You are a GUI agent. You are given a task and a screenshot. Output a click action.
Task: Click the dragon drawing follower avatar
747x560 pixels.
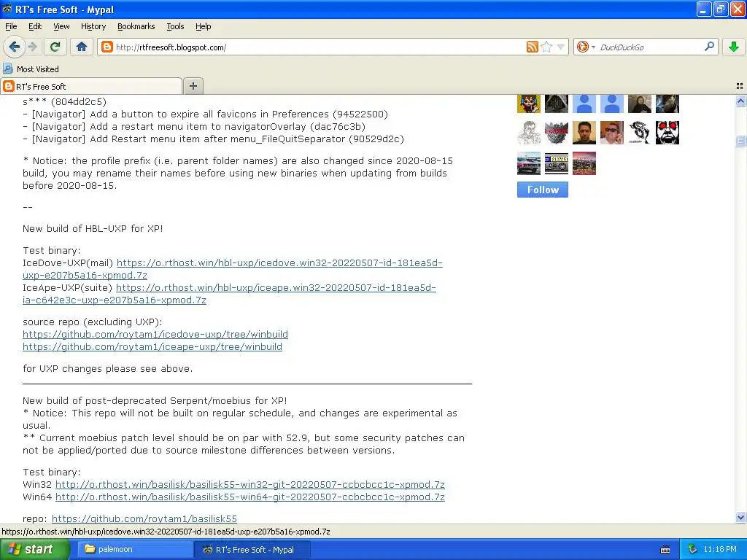[639, 133]
